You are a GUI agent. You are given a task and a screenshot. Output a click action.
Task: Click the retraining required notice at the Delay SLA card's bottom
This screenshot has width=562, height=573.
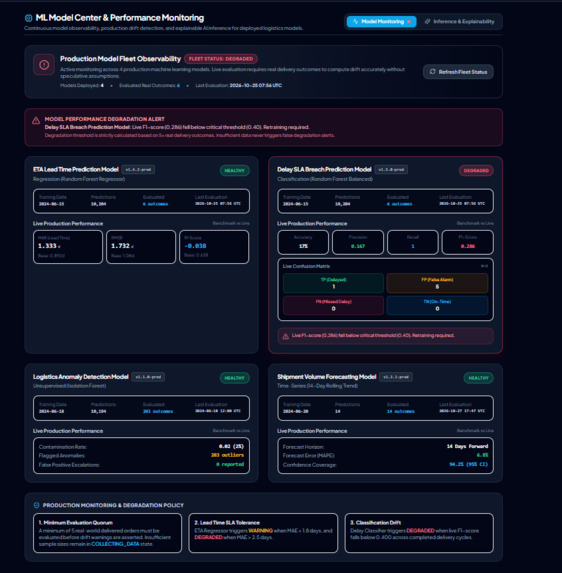point(386,336)
